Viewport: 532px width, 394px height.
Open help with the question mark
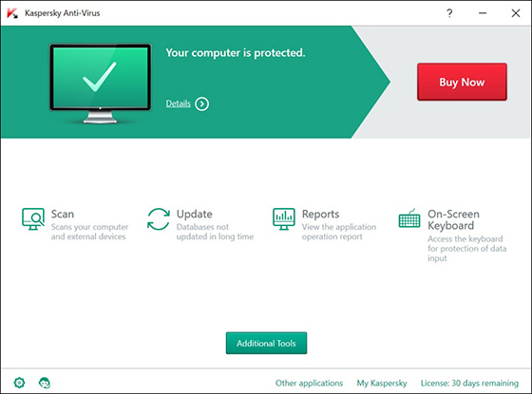[449, 13]
